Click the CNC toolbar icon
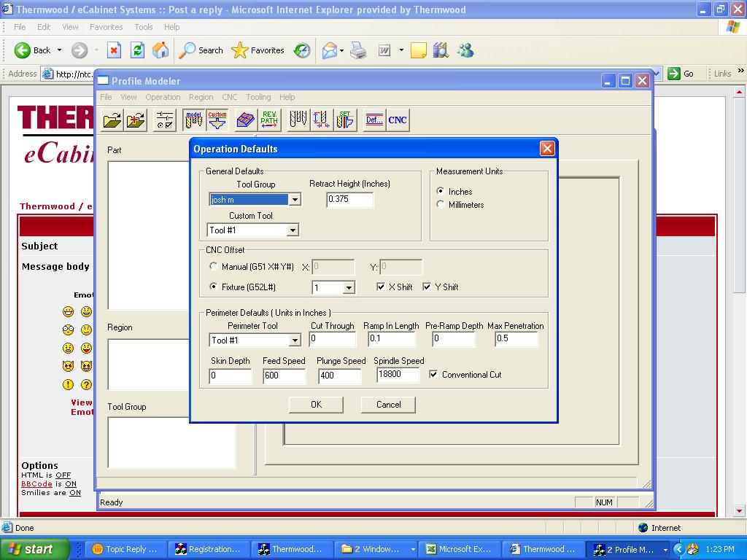This screenshot has width=747, height=560. pyautogui.click(x=398, y=120)
